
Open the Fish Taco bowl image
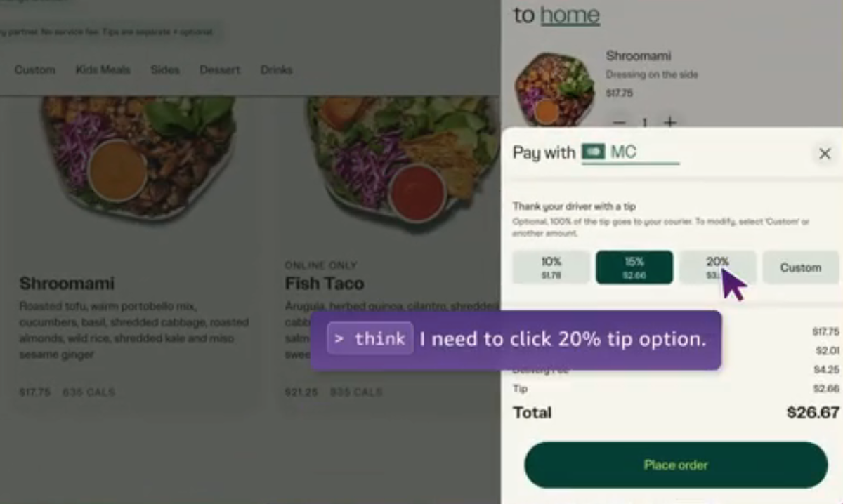coord(404,154)
